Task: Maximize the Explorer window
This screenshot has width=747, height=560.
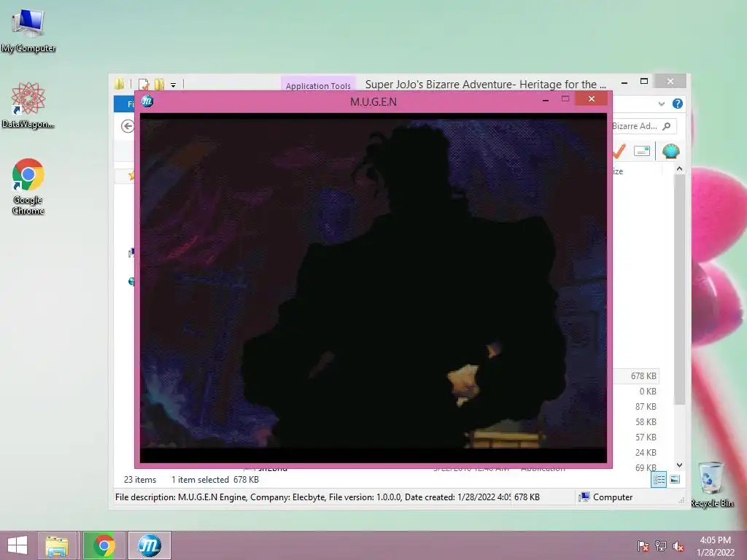Action: point(644,82)
